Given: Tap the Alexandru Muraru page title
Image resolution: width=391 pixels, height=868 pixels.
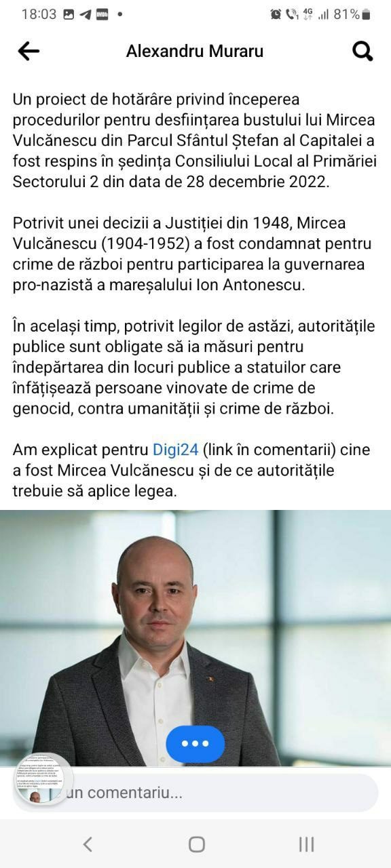Looking at the screenshot, I should point(195,52).
